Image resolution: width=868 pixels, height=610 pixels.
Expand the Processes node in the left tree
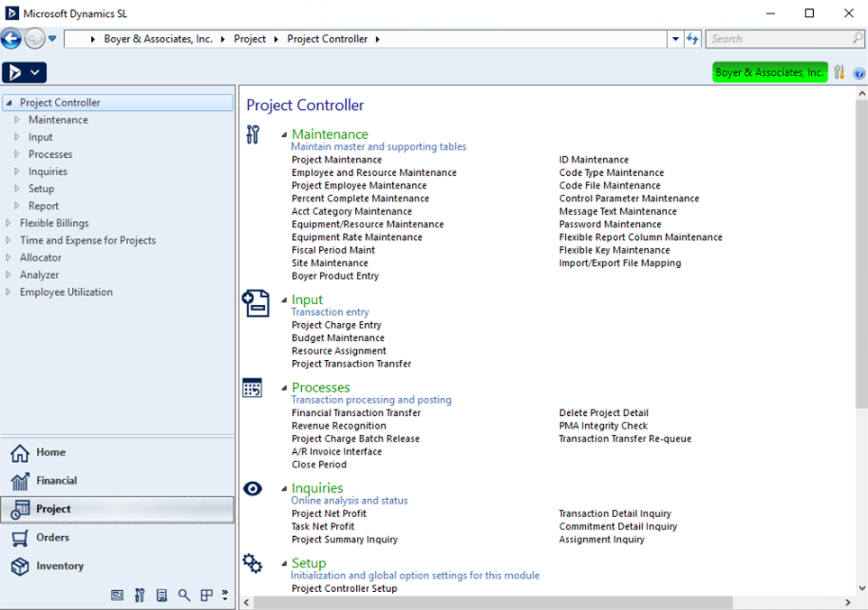(16, 154)
